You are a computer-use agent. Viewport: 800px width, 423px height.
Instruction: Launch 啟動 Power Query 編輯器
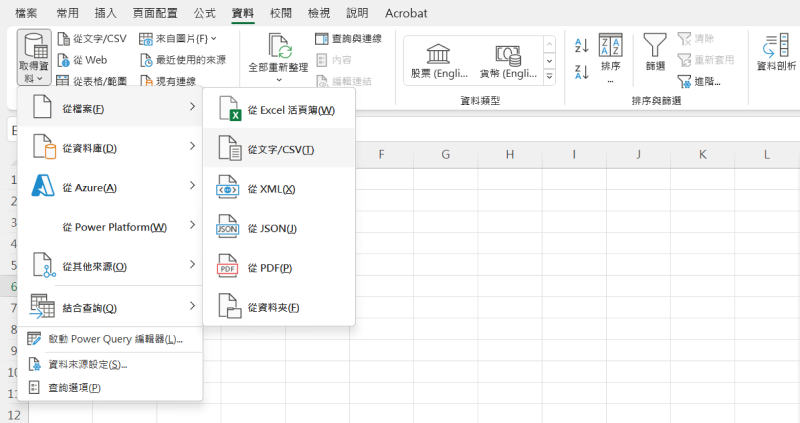110,339
